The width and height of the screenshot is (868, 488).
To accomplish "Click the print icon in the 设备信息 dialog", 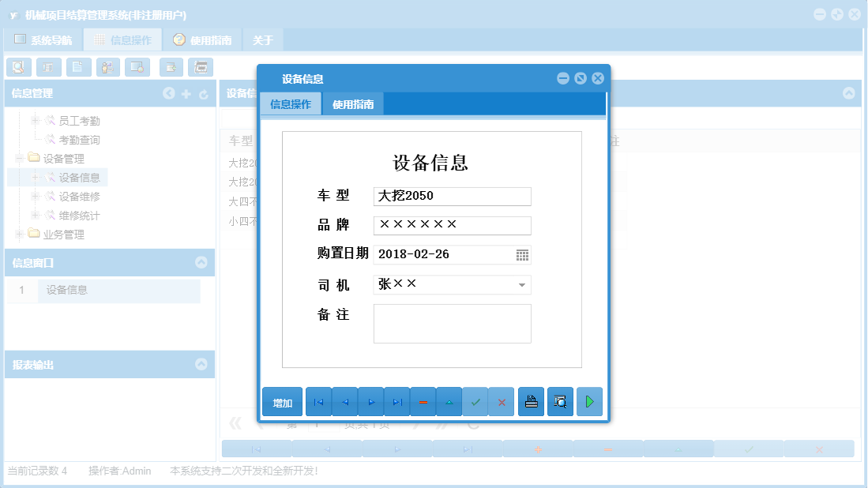I will [531, 401].
